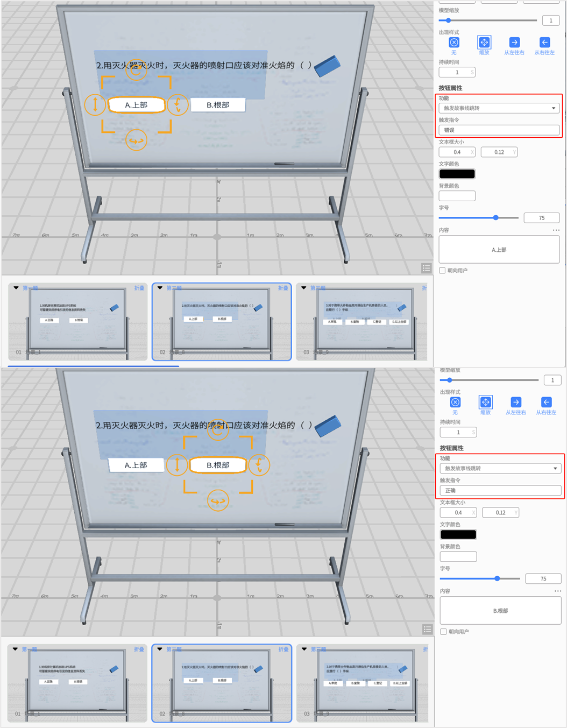The height and width of the screenshot is (728, 567).
Task: Click the 内容 text box showing A.上部
Action: (499, 250)
